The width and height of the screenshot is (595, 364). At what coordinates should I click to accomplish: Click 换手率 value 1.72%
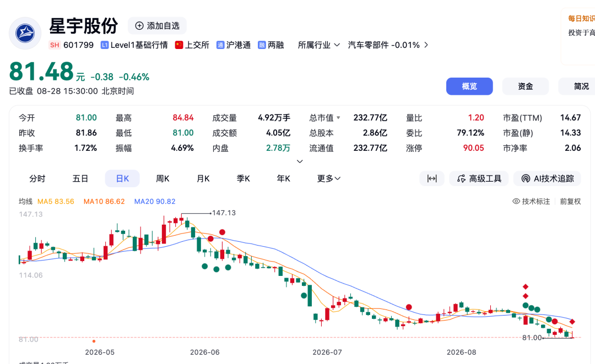point(86,148)
